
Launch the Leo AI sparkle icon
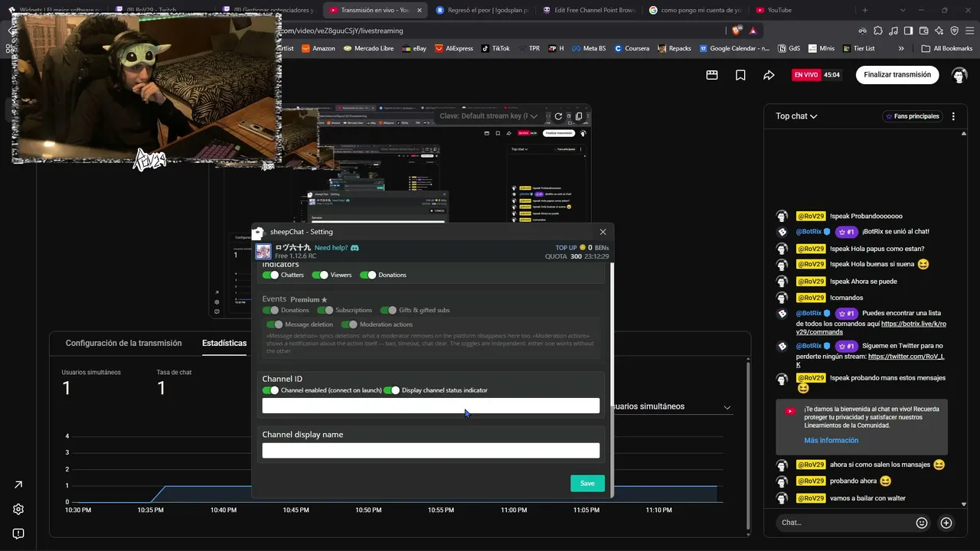pos(939,31)
